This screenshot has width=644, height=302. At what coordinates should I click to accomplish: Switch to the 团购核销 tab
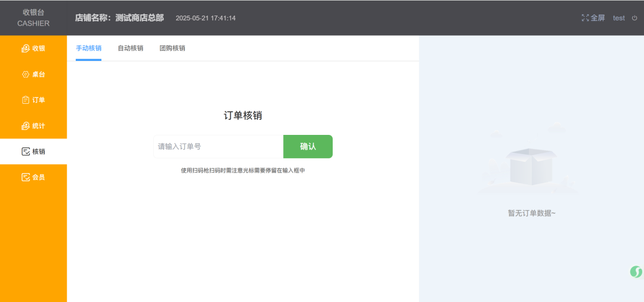(x=172, y=48)
